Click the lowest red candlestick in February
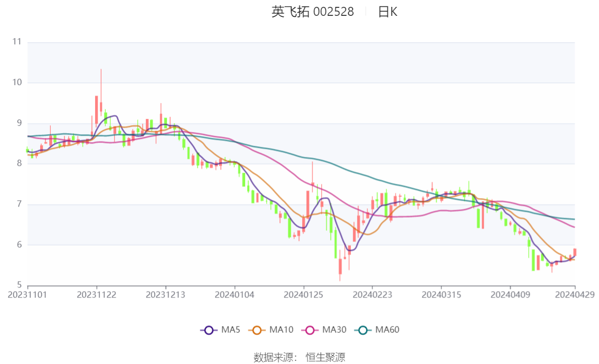 pyautogui.click(x=340, y=266)
